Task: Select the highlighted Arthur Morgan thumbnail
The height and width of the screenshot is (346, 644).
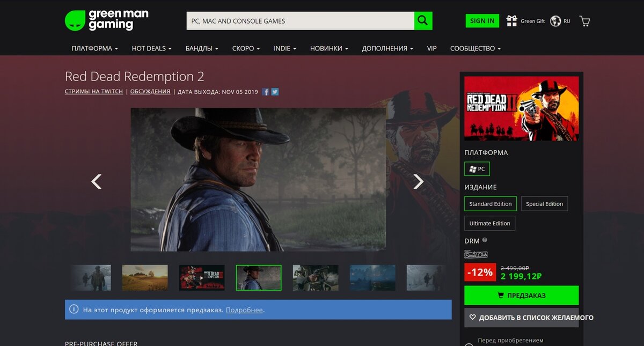Action: click(x=258, y=277)
